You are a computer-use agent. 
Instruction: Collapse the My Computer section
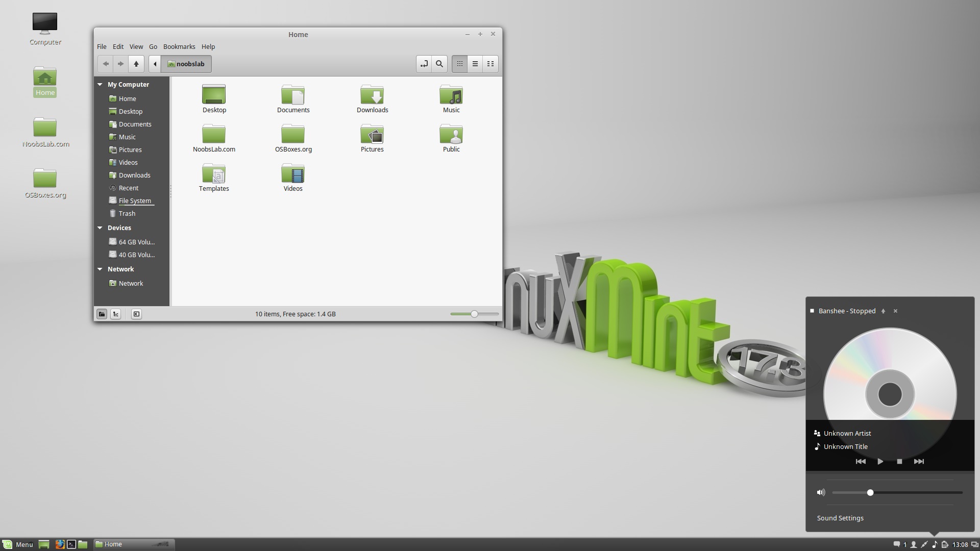100,84
